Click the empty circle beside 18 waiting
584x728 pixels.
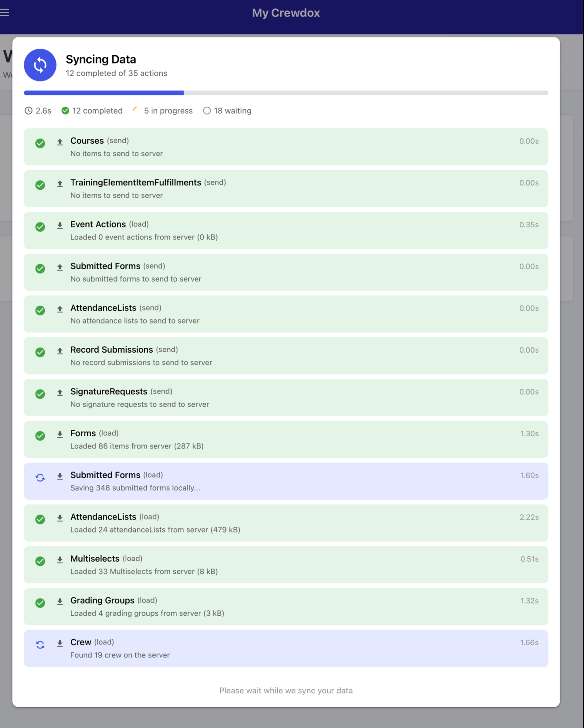click(207, 111)
